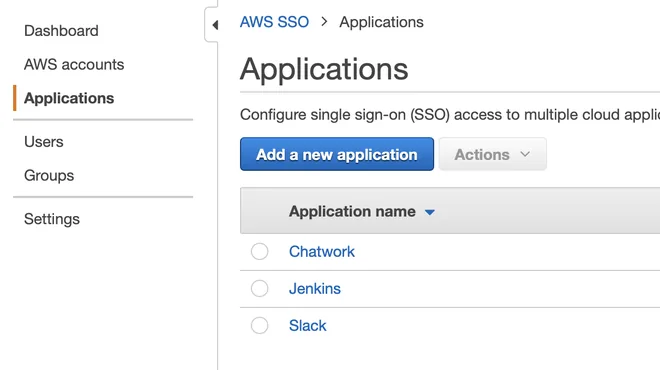This screenshot has width=660, height=370.
Task: Collapse the sidebar with the arrow handle
Action: point(212,25)
